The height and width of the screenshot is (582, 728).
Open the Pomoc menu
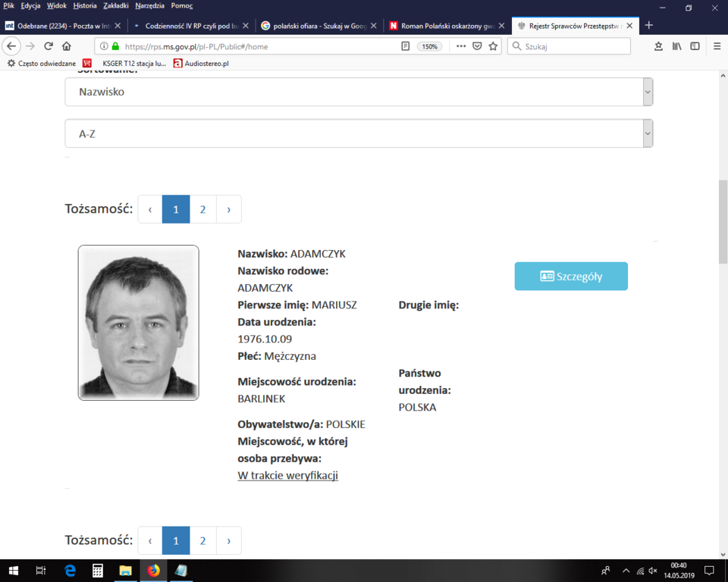coord(182,5)
